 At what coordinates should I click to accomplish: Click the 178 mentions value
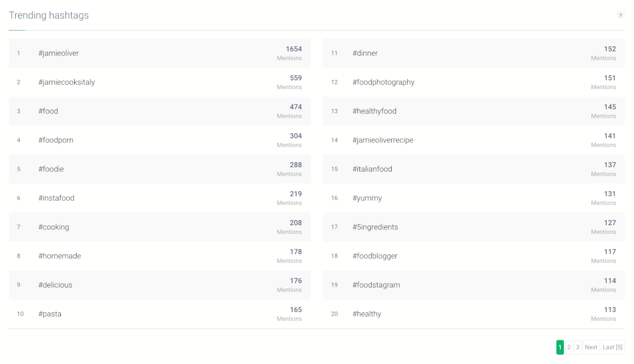(296, 252)
